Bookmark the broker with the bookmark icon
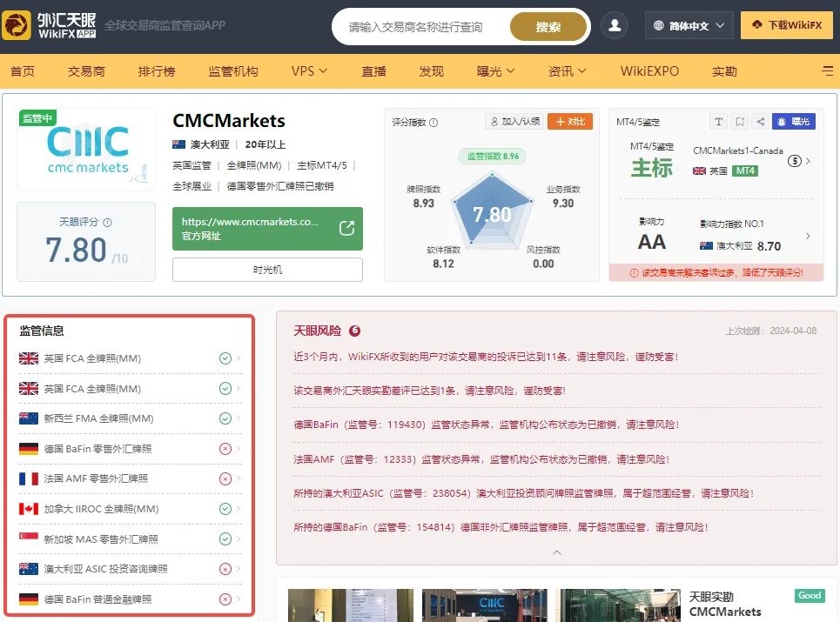 (x=740, y=122)
